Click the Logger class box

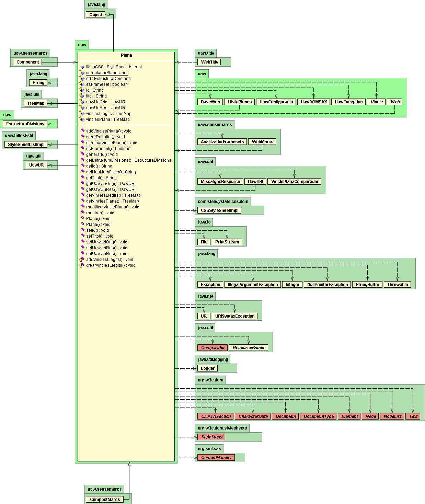point(207,368)
